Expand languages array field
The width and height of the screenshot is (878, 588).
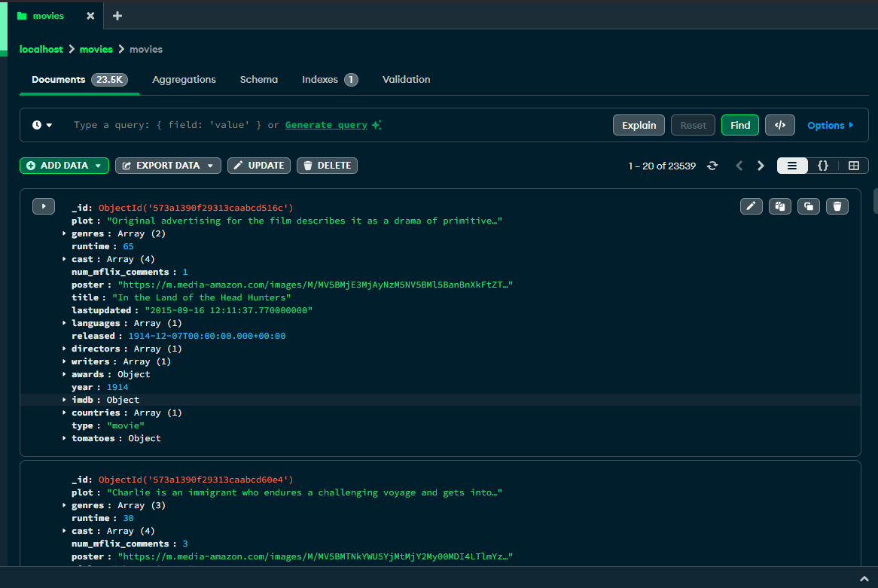click(64, 323)
